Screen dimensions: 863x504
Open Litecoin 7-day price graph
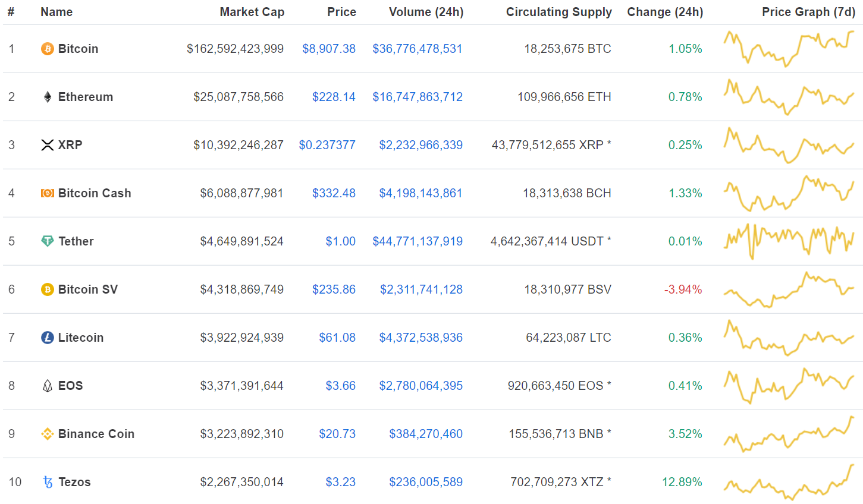[789, 338]
